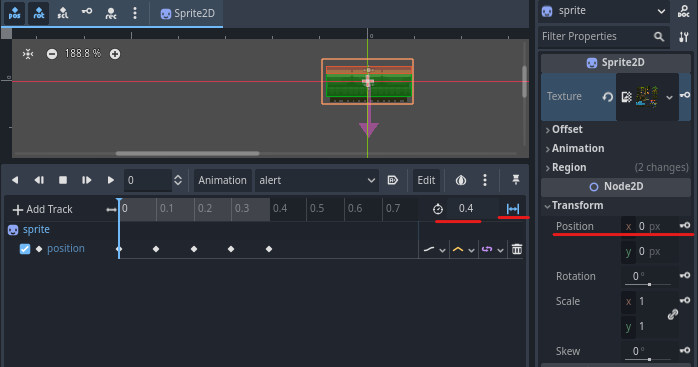Play the animation from the current position

click(x=110, y=180)
